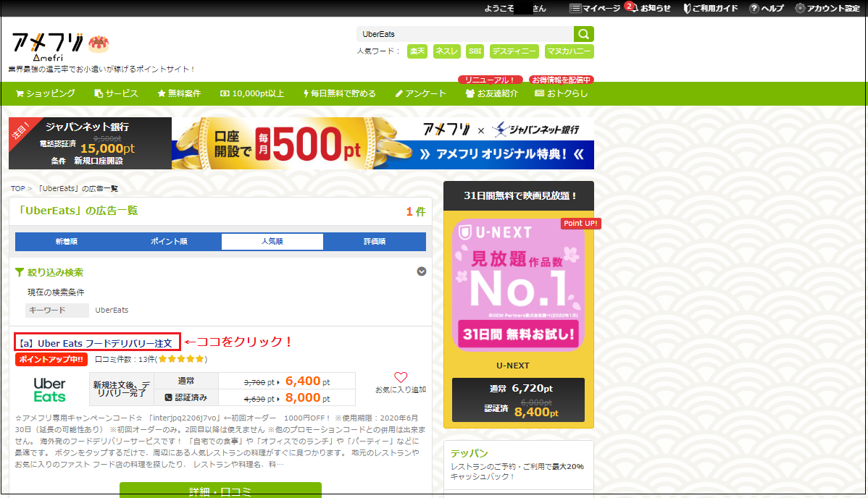Expand the 絞り込み検索 filter chevron
The height and width of the screenshot is (498, 868).
click(x=421, y=271)
